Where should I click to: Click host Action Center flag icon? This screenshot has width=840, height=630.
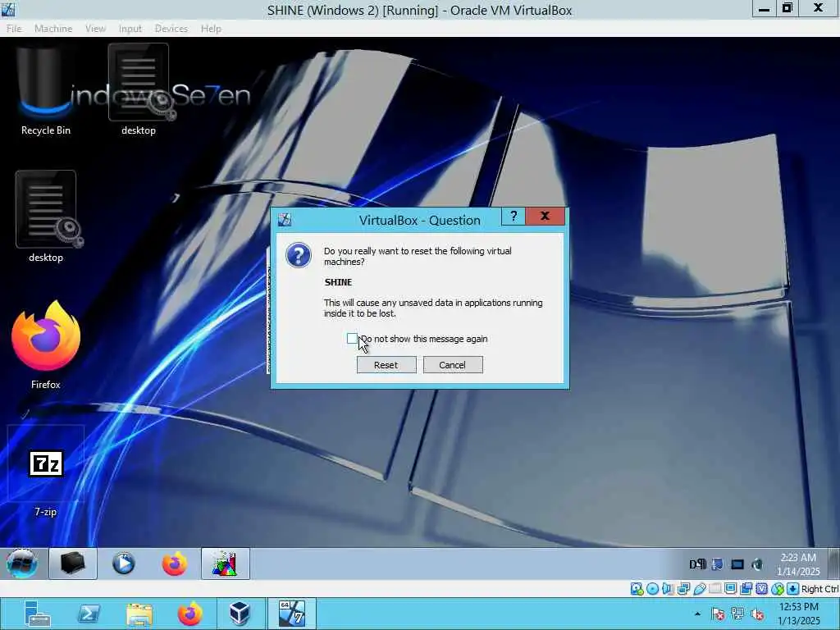point(718,614)
